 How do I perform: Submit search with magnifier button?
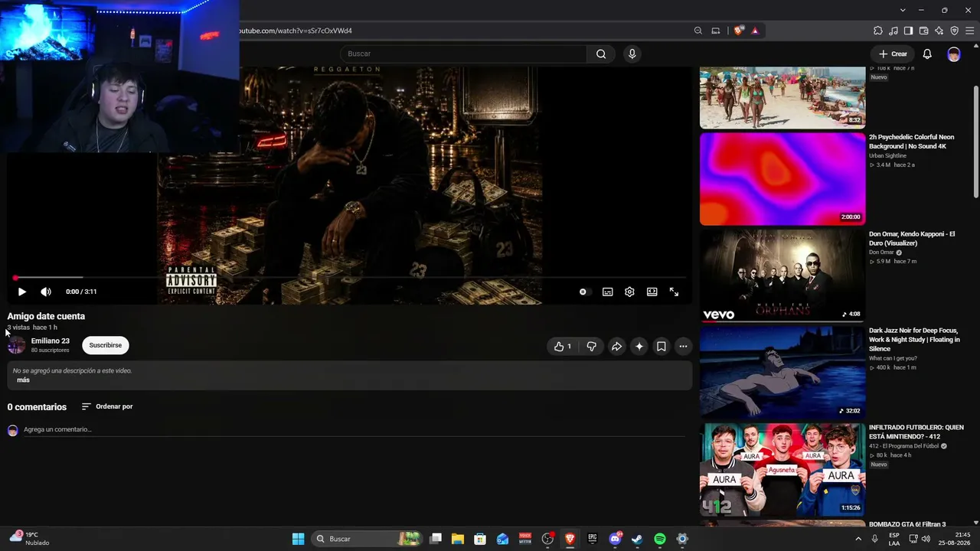coord(601,54)
